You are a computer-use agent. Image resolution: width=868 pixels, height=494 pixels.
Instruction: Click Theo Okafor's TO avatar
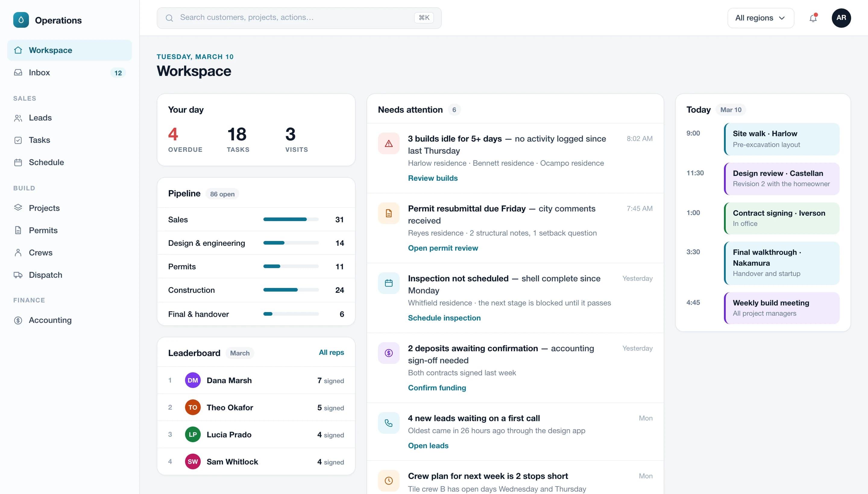click(193, 408)
